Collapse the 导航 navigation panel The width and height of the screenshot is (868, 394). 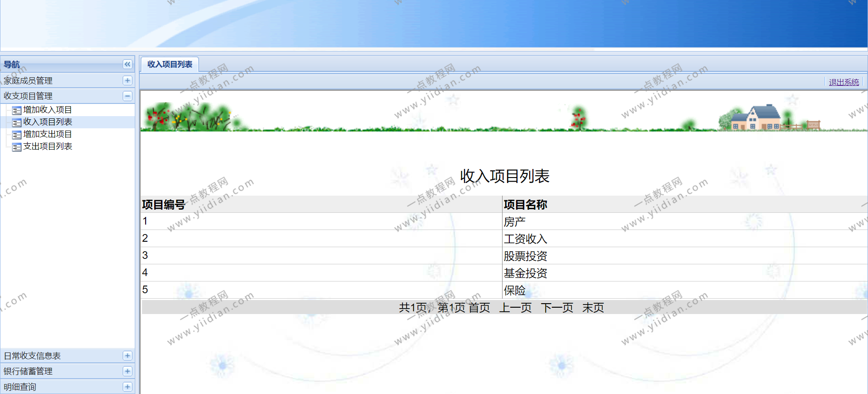click(x=128, y=65)
